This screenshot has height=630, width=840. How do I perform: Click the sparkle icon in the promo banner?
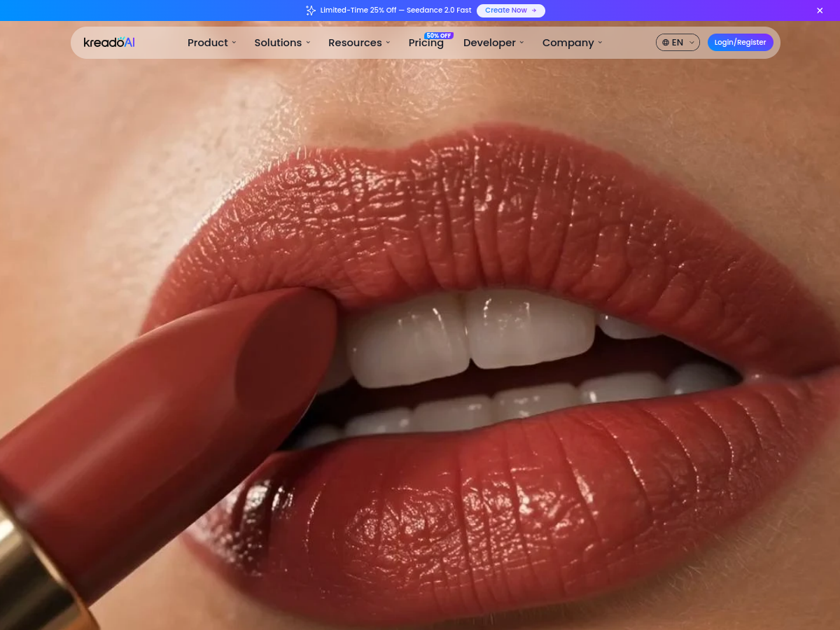tap(311, 10)
